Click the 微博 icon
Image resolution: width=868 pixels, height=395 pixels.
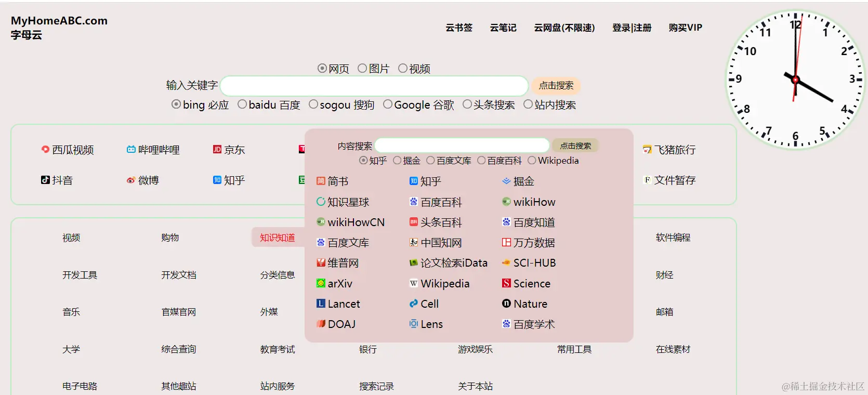pos(131,180)
